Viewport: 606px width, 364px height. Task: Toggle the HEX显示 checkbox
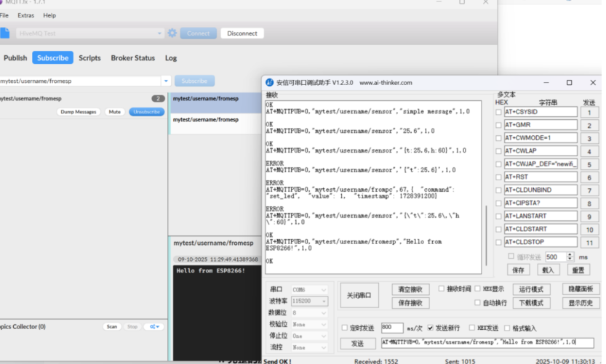pos(477,288)
